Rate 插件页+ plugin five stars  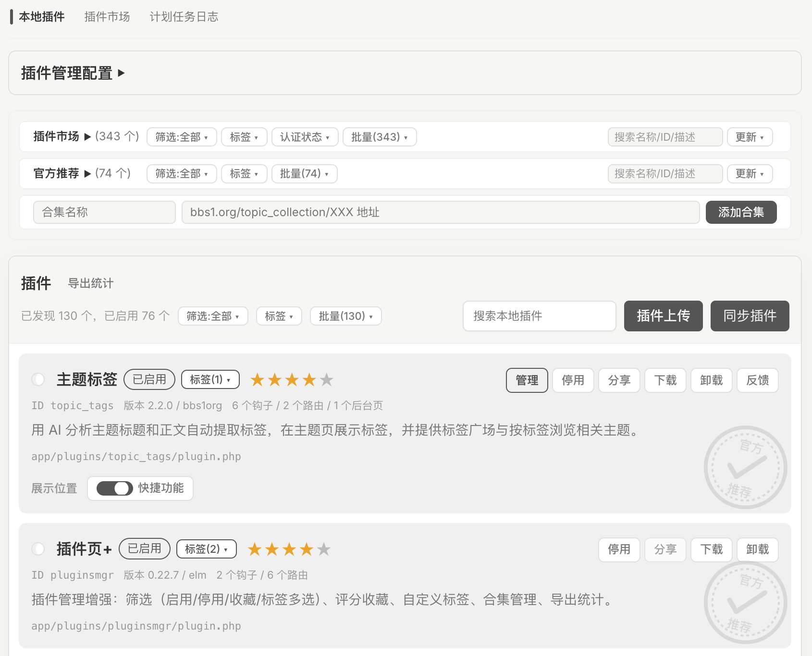324,549
